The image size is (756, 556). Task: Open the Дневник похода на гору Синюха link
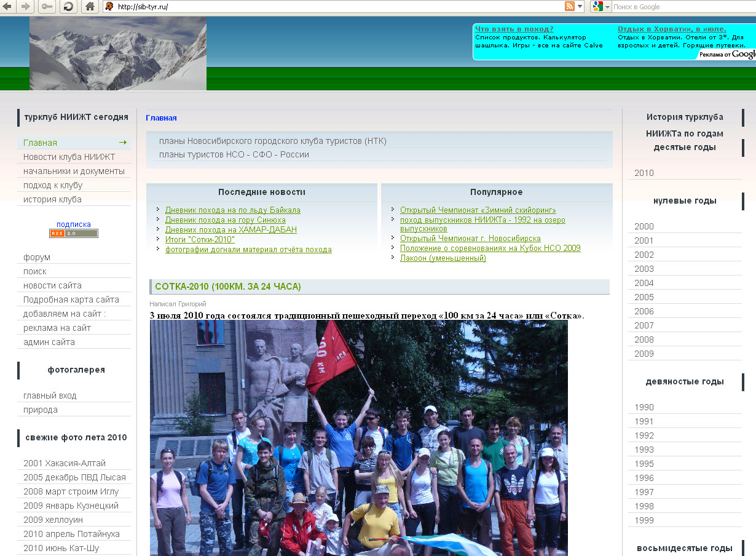coord(225,220)
